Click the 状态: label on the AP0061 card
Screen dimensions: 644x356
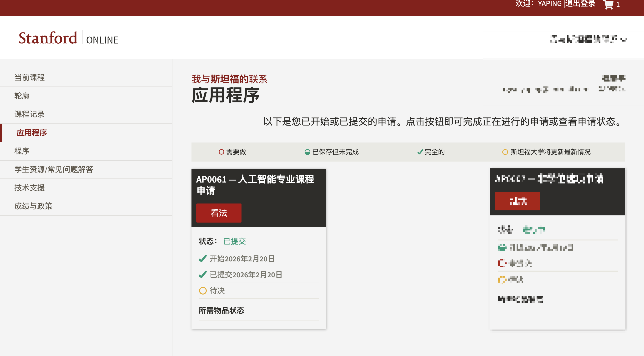pos(208,241)
